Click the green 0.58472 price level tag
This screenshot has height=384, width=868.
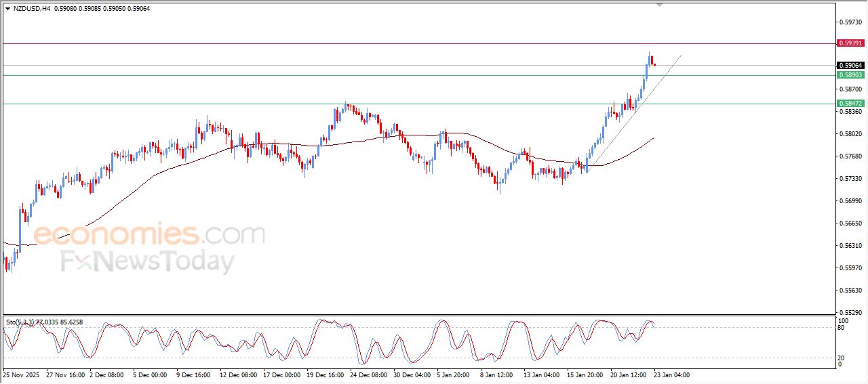point(850,104)
